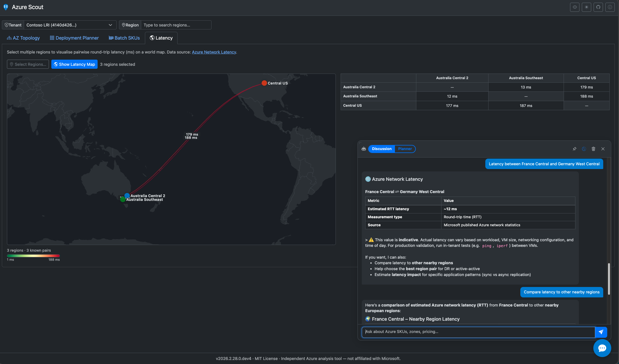Click the blue Australia Central 2 map marker

[127, 196]
